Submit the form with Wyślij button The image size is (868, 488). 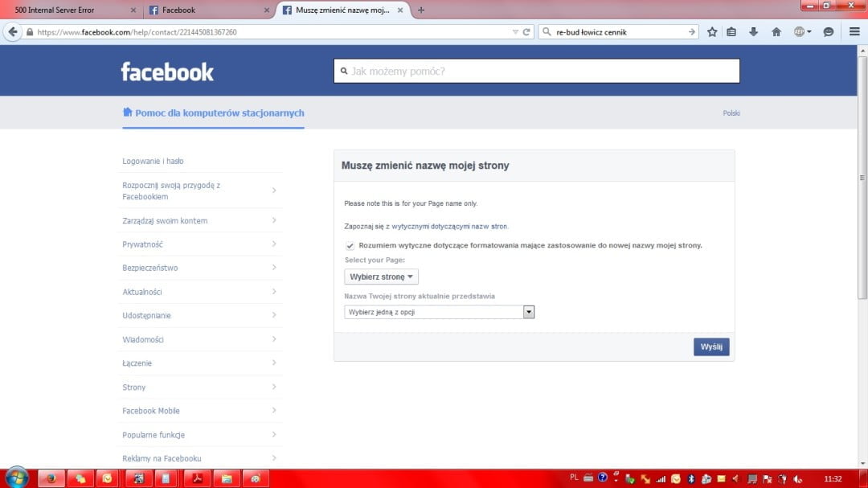711,347
